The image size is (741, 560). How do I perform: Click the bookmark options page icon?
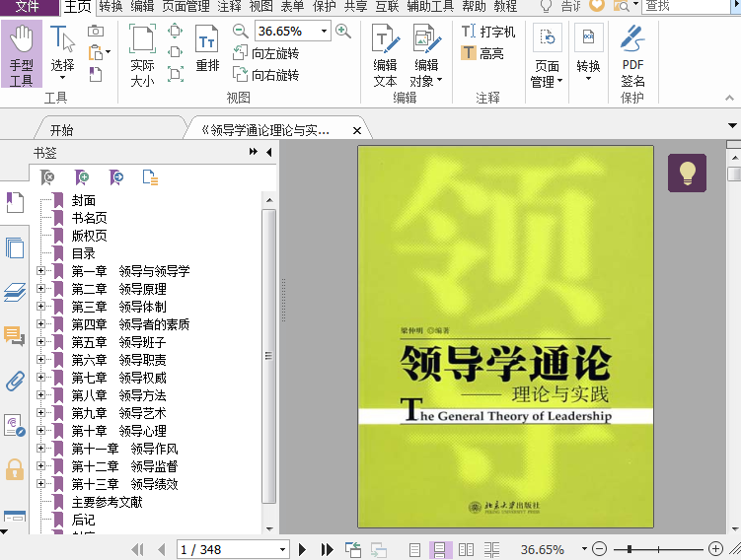pyautogui.click(x=150, y=177)
